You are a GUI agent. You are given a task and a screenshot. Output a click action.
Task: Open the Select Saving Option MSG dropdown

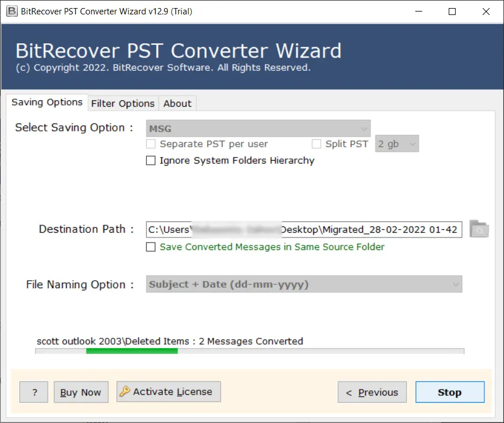point(258,129)
